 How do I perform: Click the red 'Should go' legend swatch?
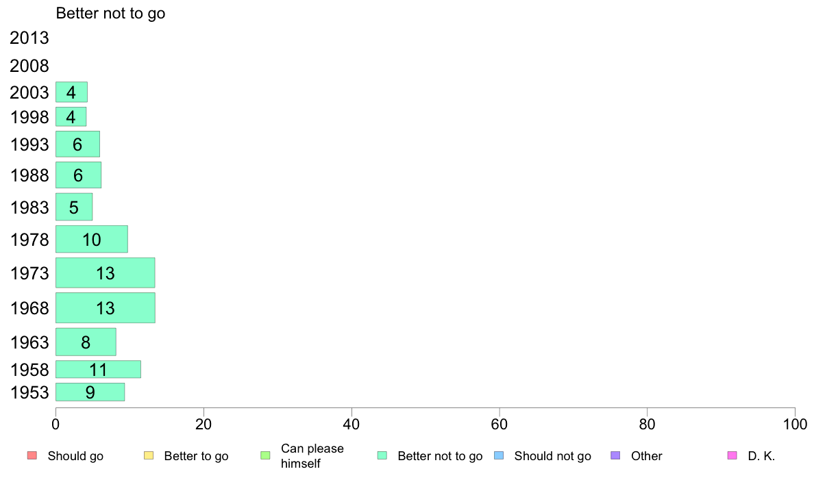tap(32, 456)
